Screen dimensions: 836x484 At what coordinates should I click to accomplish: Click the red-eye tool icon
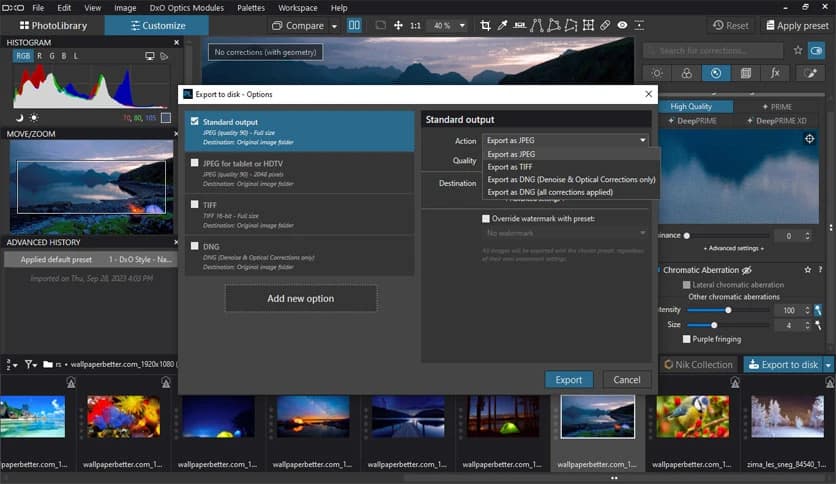tap(622, 25)
